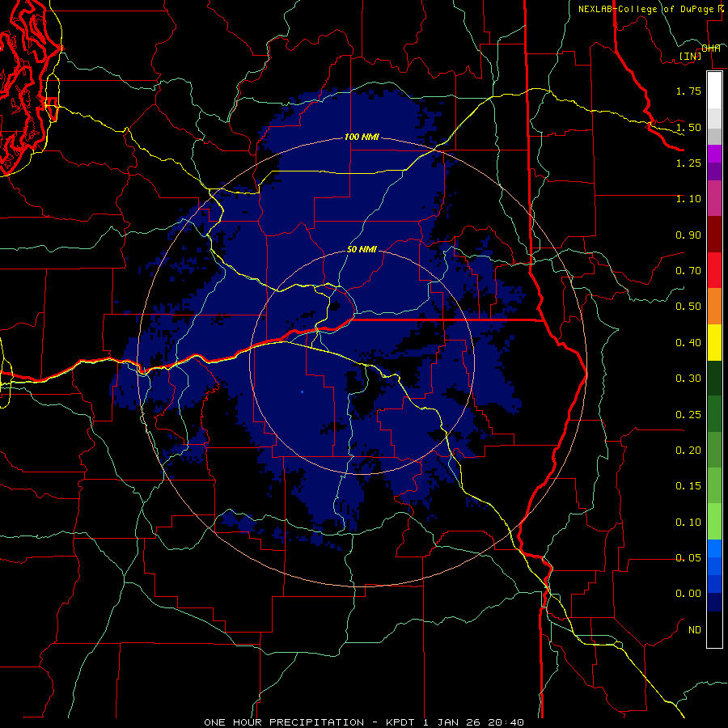The height and width of the screenshot is (728, 728).
Task: Select the dark red 0.90 legend swatch
Action: pyautogui.click(x=714, y=235)
